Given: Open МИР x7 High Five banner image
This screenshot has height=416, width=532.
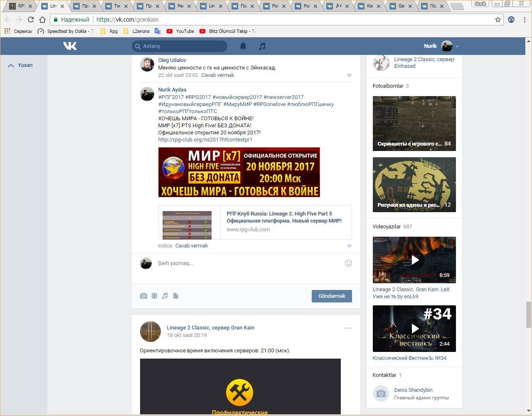Looking at the screenshot, I should coord(239,172).
